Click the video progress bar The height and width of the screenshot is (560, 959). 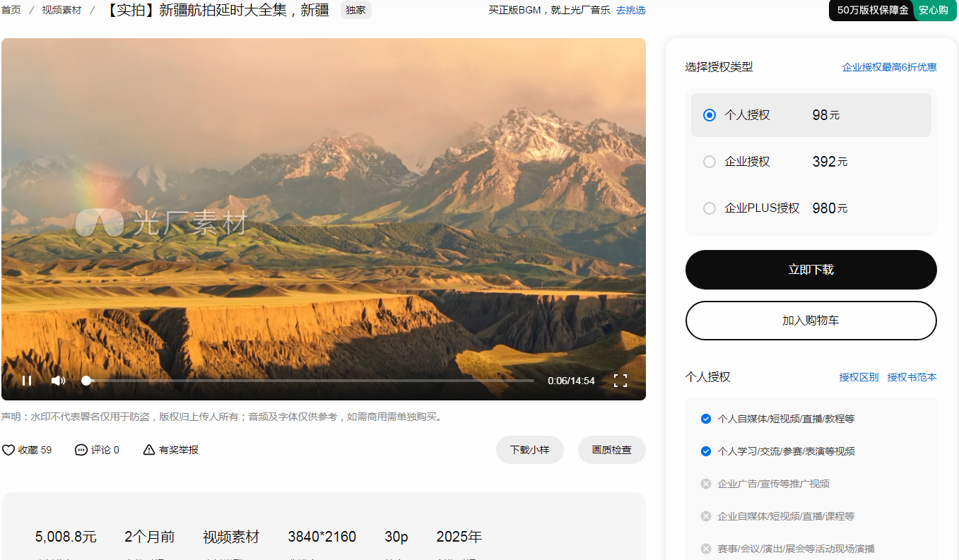310,381
